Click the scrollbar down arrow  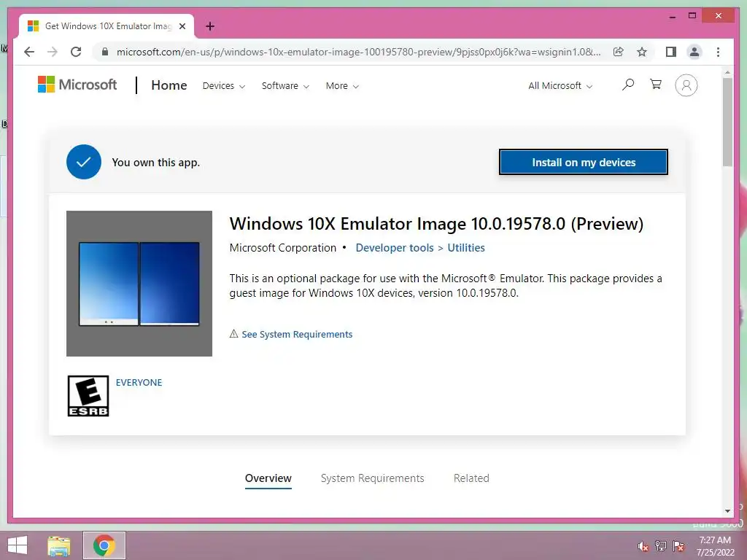727,511
